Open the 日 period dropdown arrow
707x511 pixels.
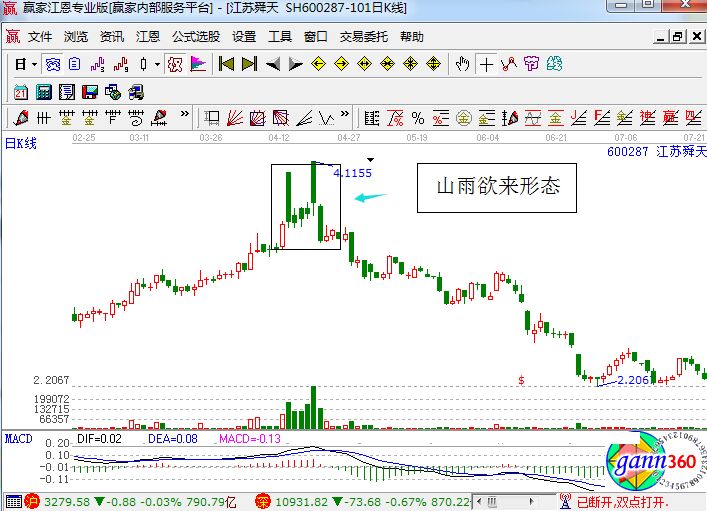click(x=34, y=65)
